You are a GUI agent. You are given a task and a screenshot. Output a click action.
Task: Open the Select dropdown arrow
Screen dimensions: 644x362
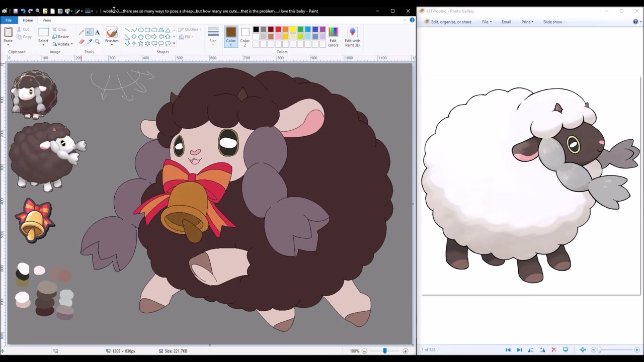pyautogui.click(x=43, y=45)
